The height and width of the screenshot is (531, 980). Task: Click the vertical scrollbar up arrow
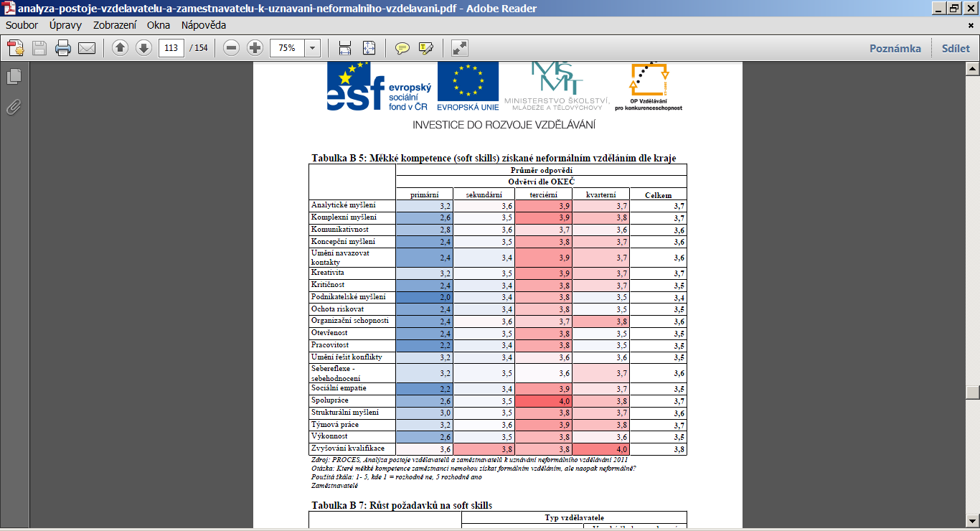coord(973,69)
